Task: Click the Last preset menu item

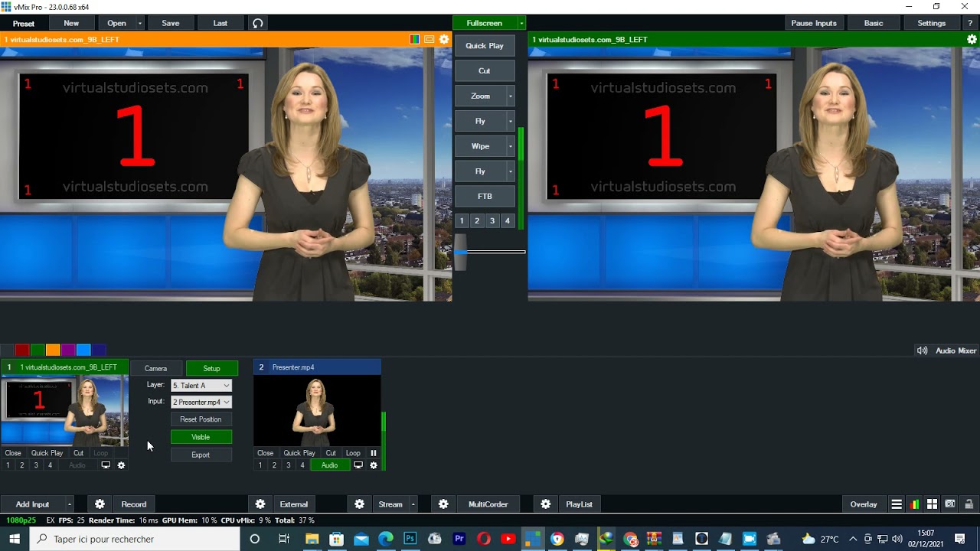Action: click(x=220, y=23)
